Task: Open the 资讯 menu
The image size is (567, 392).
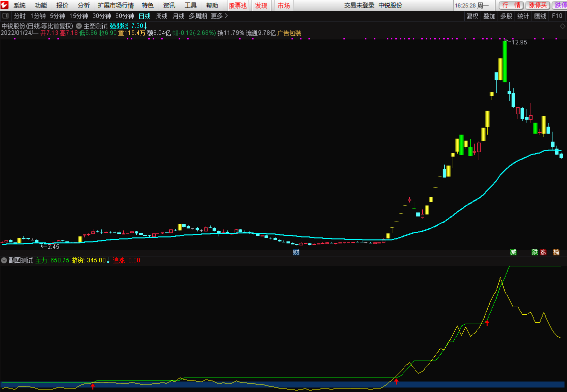Action: 169,5
